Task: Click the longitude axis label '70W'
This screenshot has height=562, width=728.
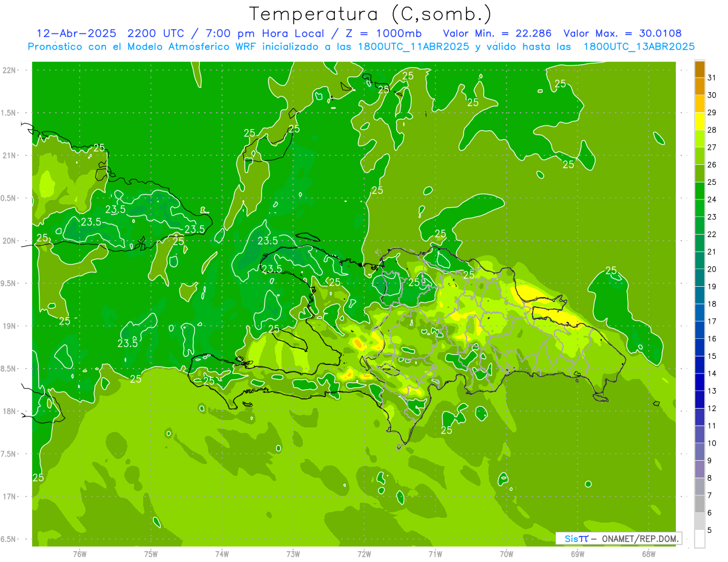Action: pos(507,554)
